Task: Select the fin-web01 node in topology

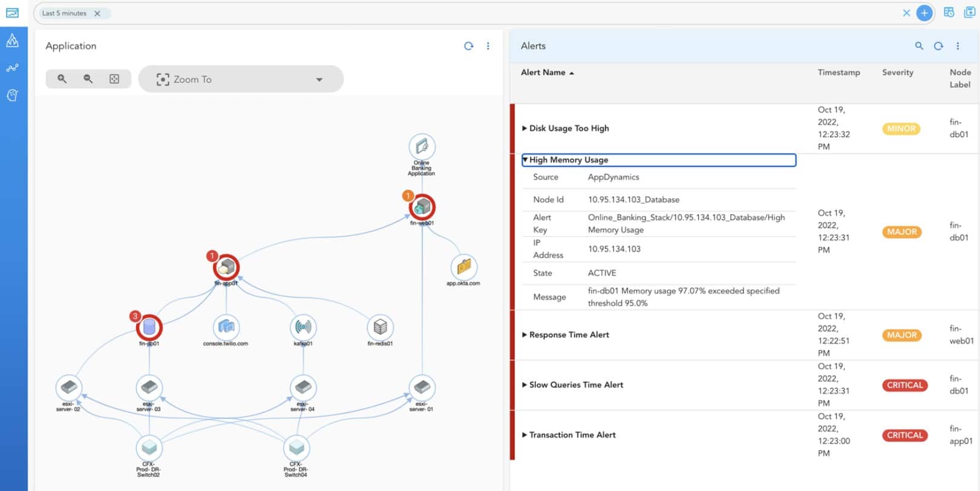Action: (422, 207)
